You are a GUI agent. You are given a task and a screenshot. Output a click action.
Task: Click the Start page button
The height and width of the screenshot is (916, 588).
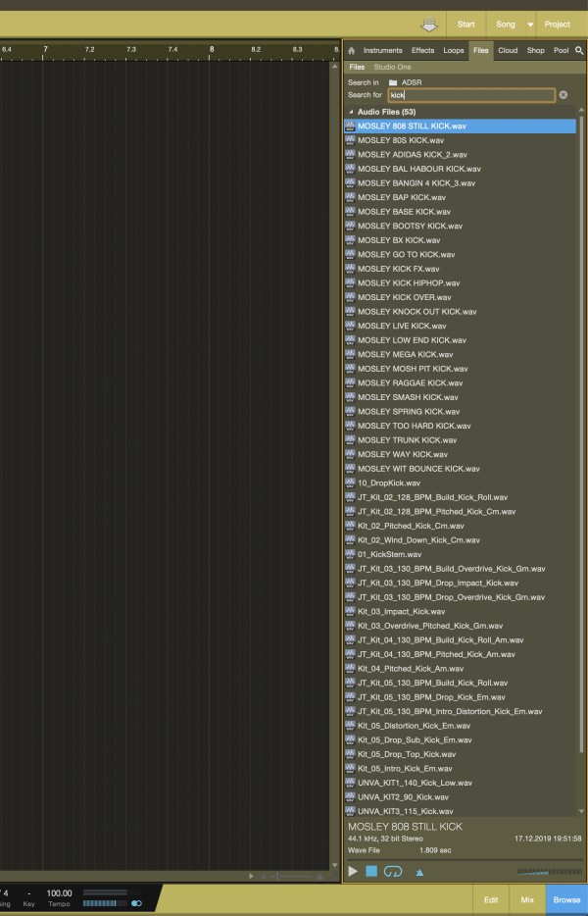coord(466,25)
